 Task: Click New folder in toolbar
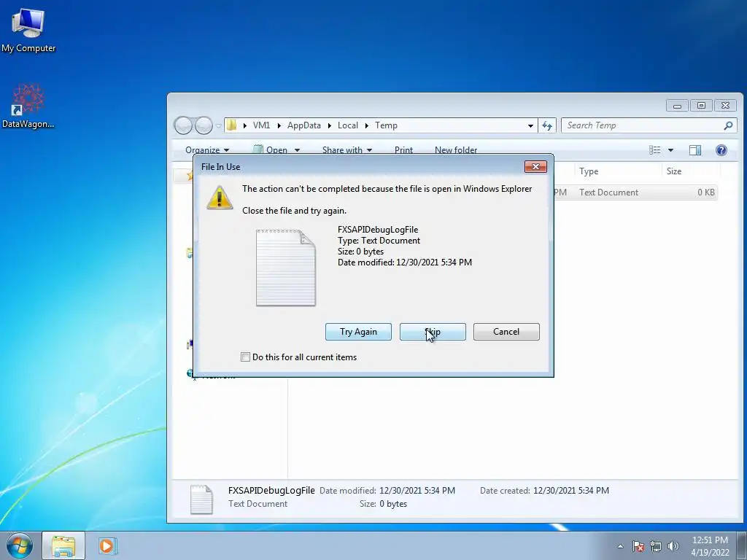coord(456,150)
